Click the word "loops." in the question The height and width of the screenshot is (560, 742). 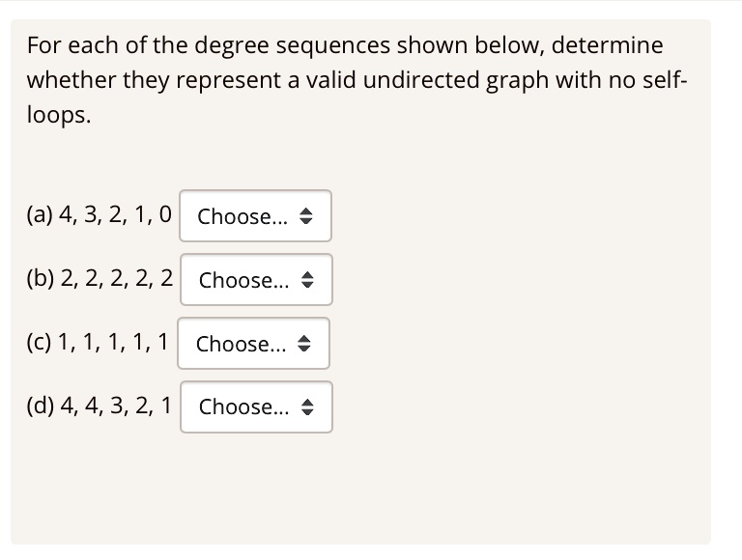pos(60,115)
